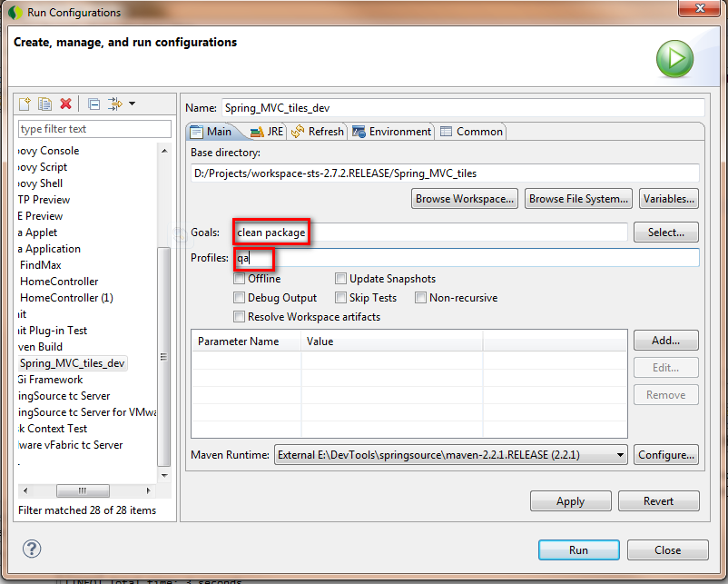
Task: Click the Select goals button
Action: (x=665, y=233)
